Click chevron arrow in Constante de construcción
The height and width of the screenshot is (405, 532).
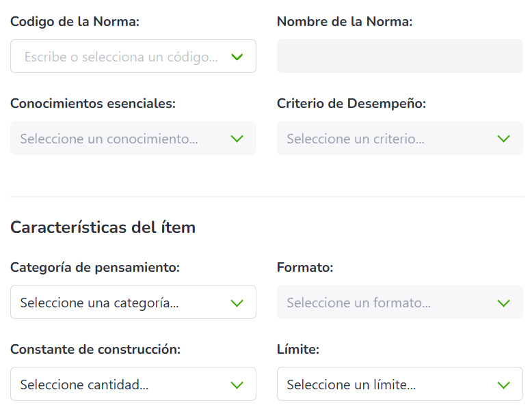(x=237, y=385)
